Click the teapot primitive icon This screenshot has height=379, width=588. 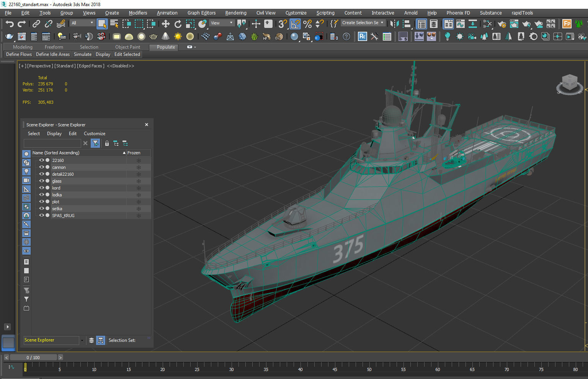[154, 37]
